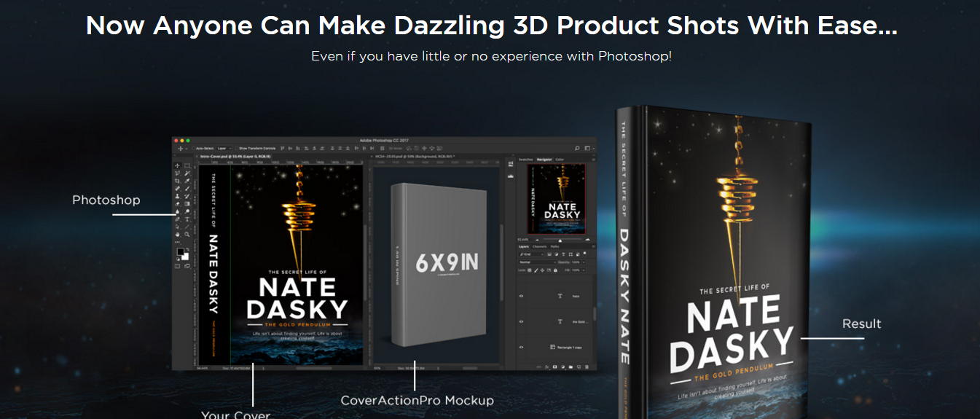
Task: Open the layer Kind filter dropdown
Action: pyautogui.click(x=532, y=254)
